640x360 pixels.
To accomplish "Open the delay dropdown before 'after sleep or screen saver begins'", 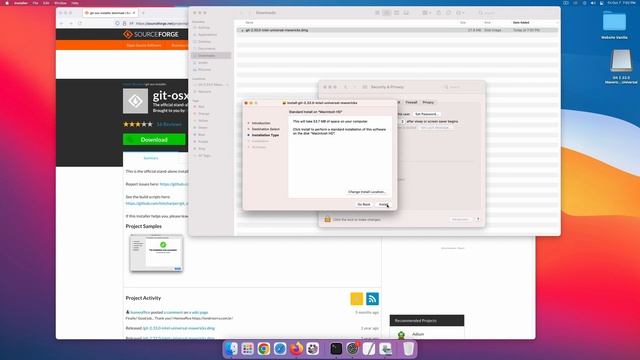I will coord(402,122).
